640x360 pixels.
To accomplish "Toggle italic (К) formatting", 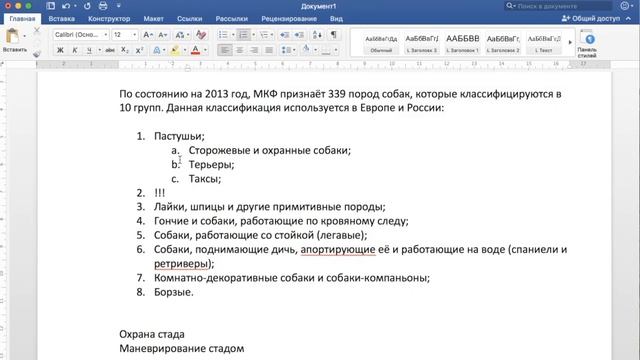I will click(75, 50).
